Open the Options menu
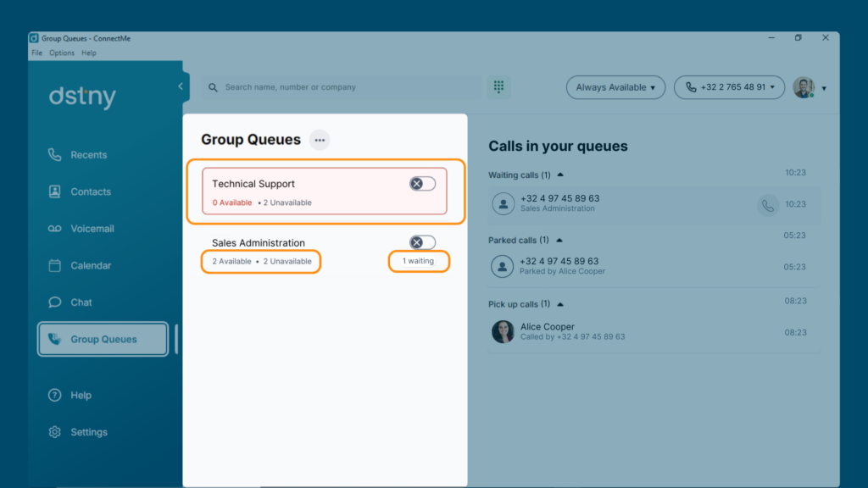The image size is (868, 488). [x=61, y=53]
